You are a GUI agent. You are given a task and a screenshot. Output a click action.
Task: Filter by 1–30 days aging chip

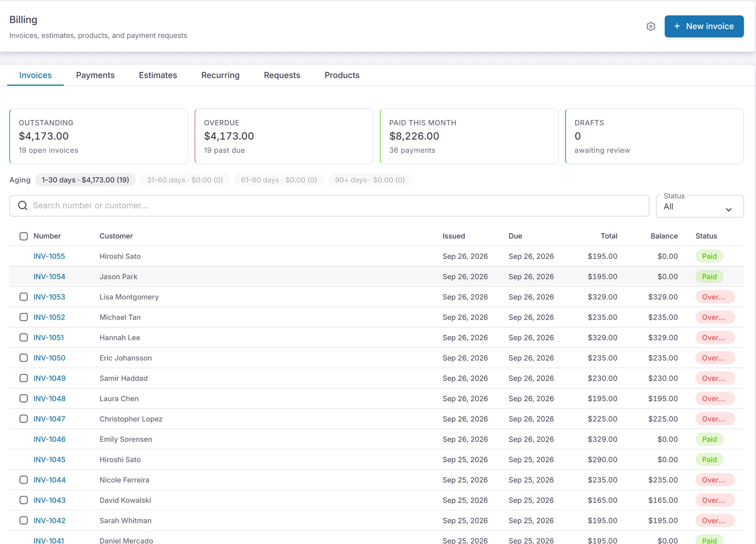(86, 180)
